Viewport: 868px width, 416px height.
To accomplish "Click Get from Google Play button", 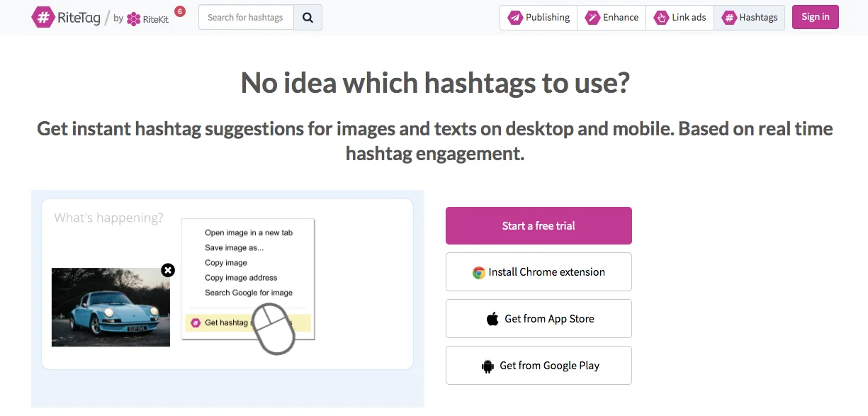I will point(539,366).
